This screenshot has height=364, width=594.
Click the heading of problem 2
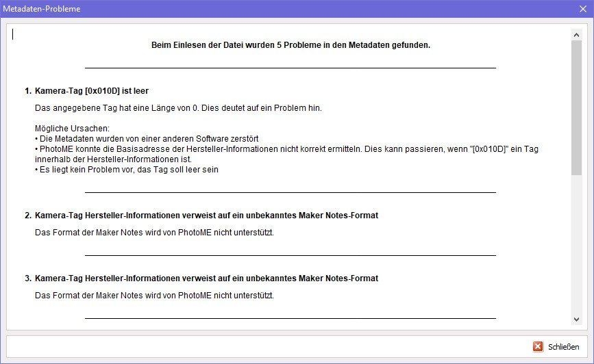click(201, 216)
